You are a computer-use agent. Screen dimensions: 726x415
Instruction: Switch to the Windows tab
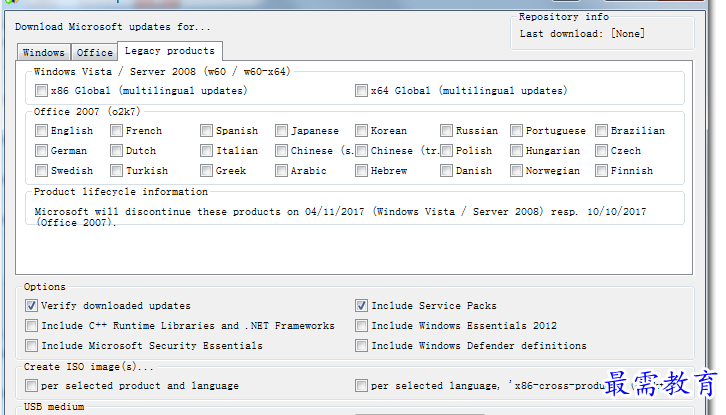[x=44, y=52]
